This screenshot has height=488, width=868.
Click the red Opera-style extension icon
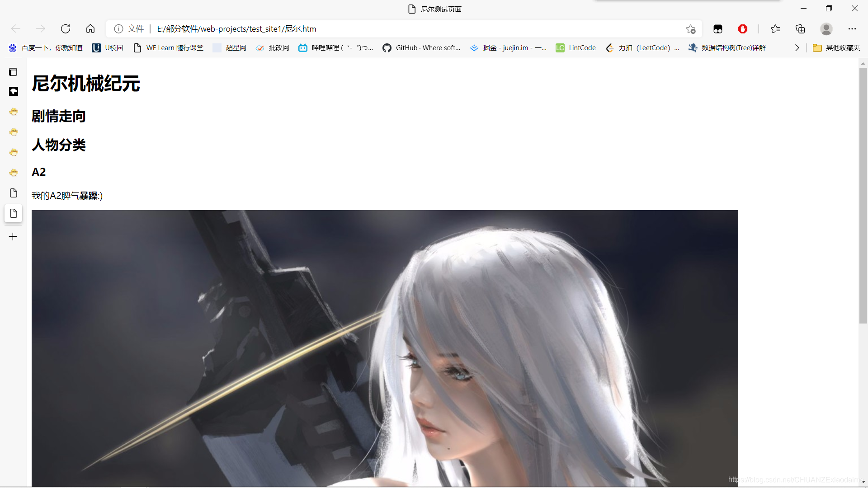click(742, 29)
